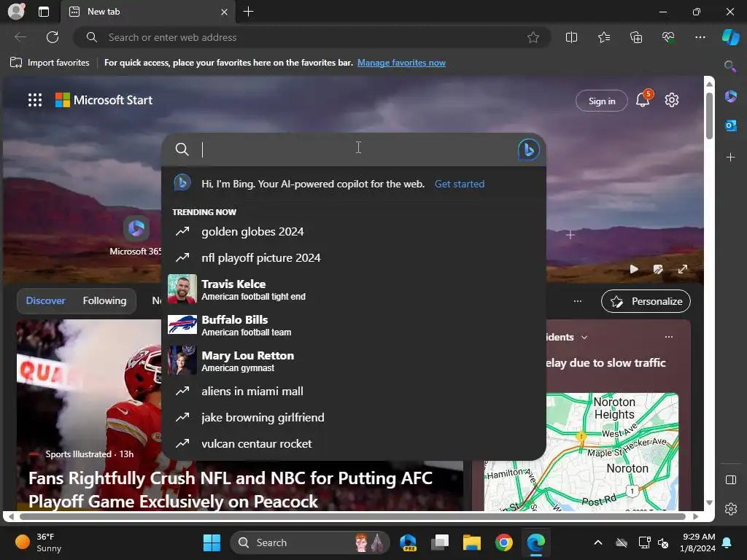This screenshot has height=560, width=747.
Task: Select the Travis Kelce suggestion
Action: pyautogui.click(x=354, y=289)
